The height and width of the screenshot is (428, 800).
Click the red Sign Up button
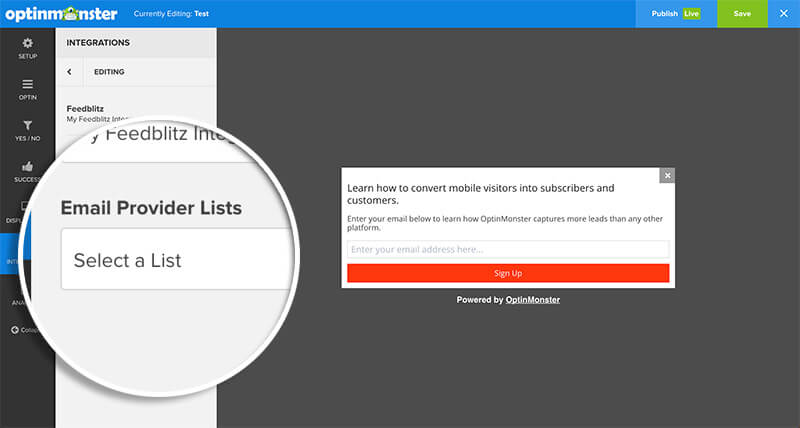tap(508, 273)
